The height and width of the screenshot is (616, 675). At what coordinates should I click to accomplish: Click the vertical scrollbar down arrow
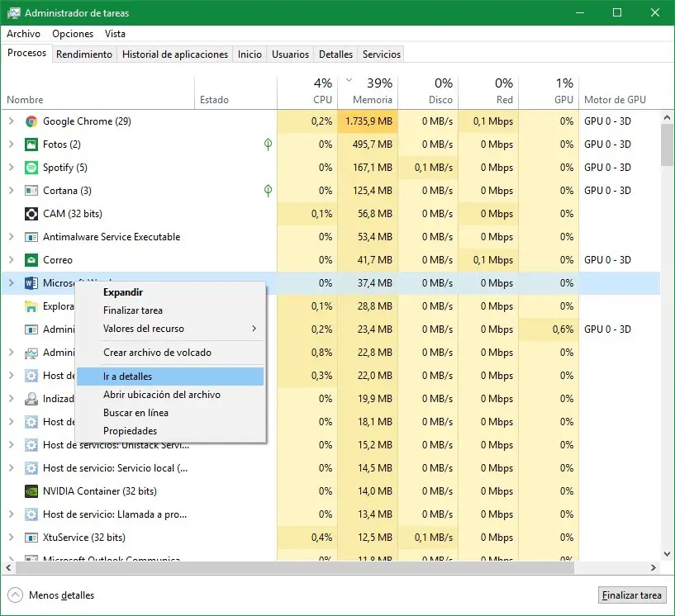[667, 554]
